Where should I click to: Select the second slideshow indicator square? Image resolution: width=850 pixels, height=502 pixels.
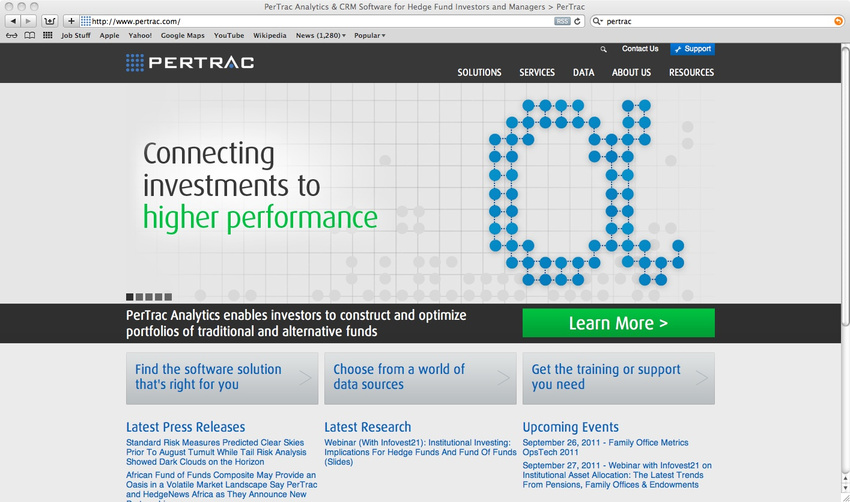coord(139,297)
